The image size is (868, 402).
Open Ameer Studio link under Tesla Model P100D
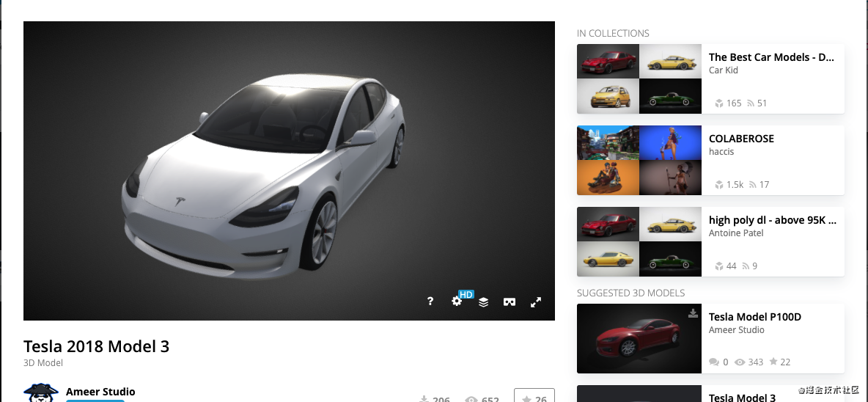point(736,330)
